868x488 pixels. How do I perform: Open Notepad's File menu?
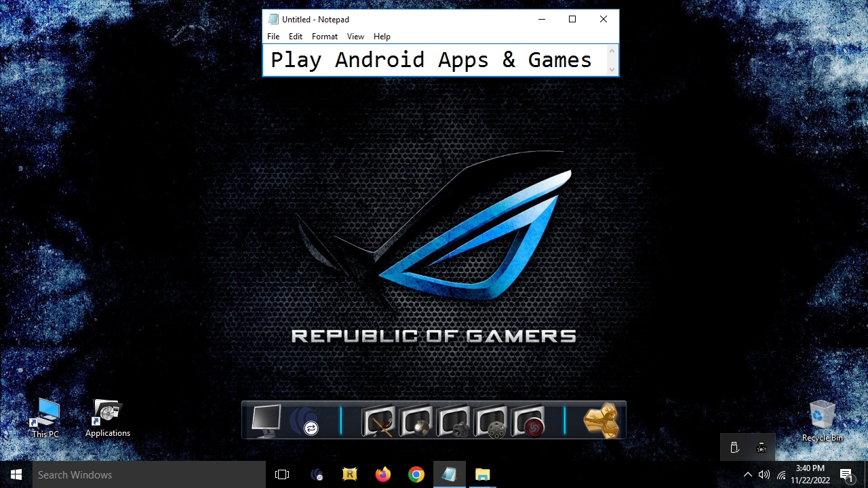(273, 37)
